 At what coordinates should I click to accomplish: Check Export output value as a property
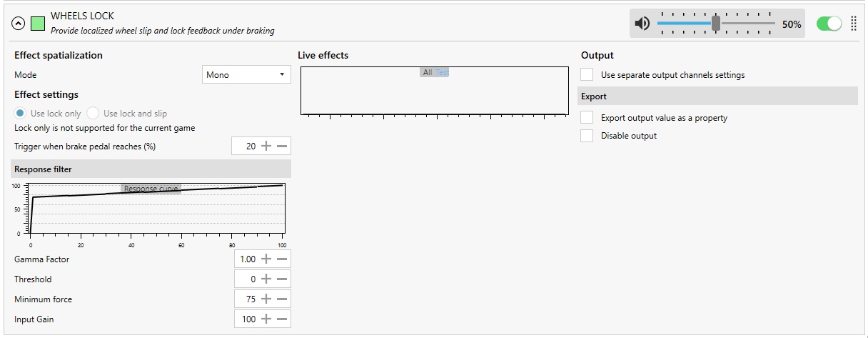coord(587,117)
